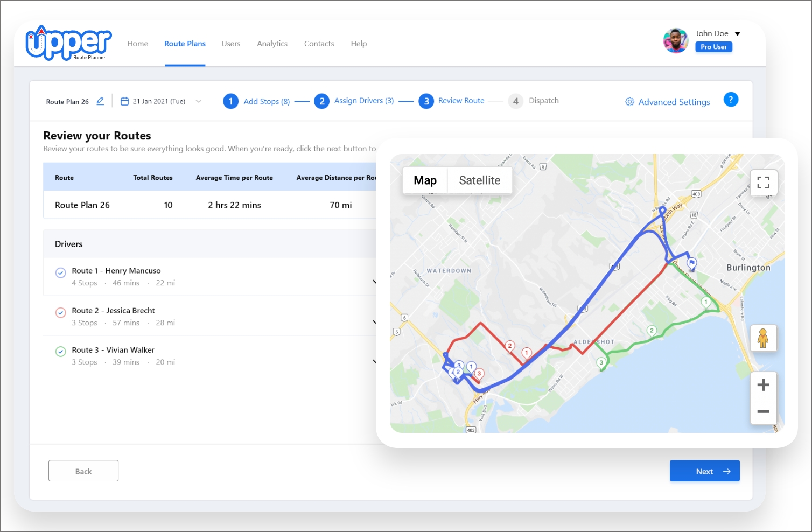Open Advanced Settings link
Viewport: 812px width, 532px height.
(674, 102)
